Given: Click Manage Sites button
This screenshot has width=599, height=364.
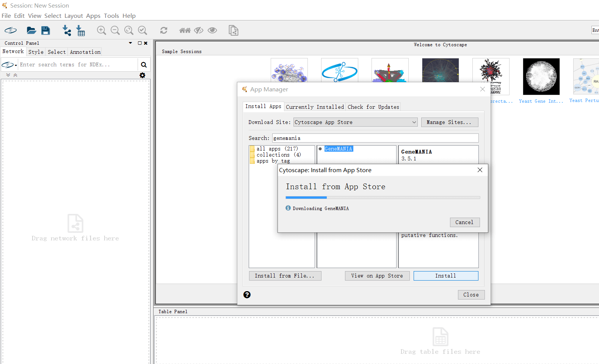Looking at the screenshot, I should (449, 122).
